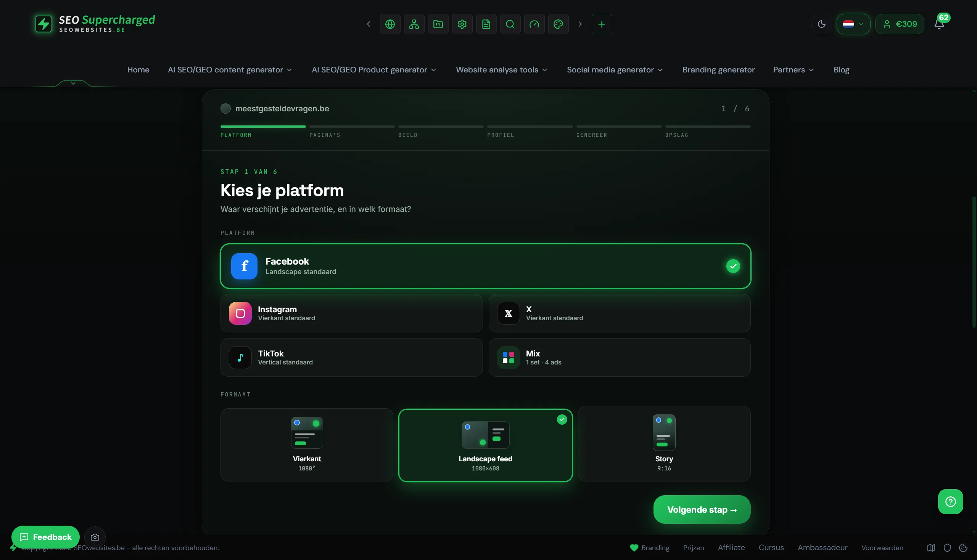Choose the Landscape feed format

pos(485,445)
